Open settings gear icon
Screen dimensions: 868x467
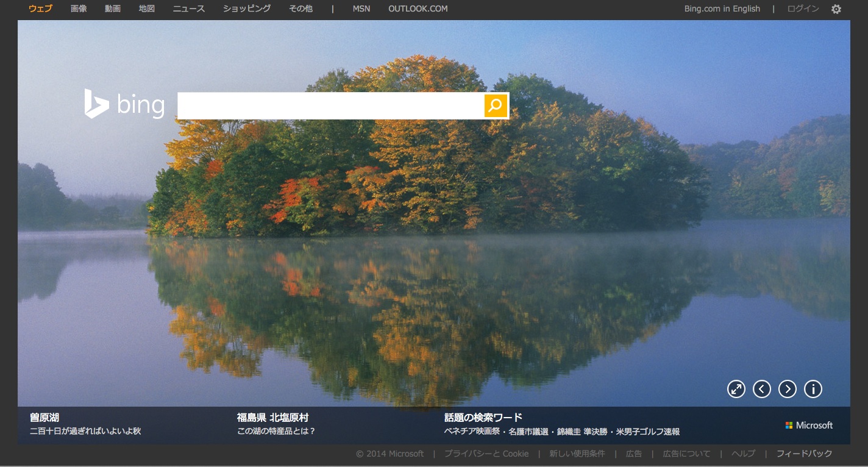tap(836, 9)
